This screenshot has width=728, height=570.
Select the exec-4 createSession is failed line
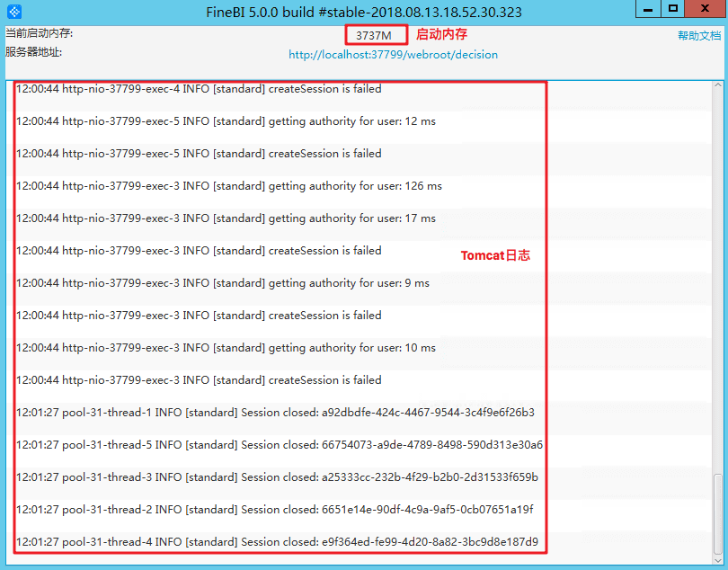[199, 89]
